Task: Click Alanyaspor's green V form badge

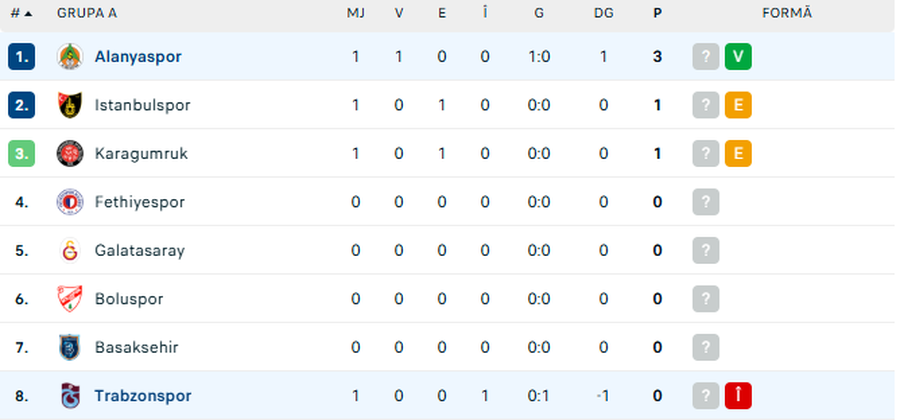Action: click(738, 57)
